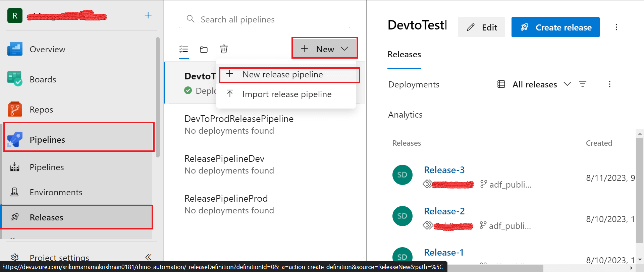
Task: Select New release pipeline menu item
Action: tap(282, 74)
